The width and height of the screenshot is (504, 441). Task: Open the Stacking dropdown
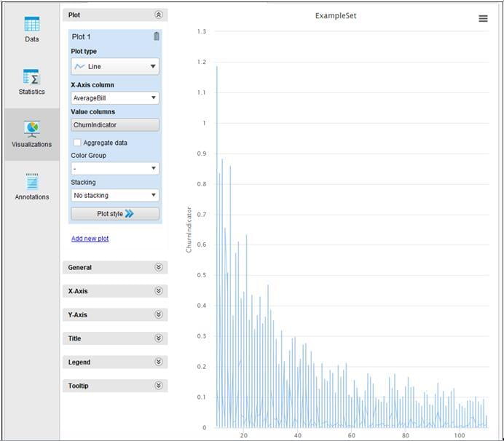coord(115,195)
